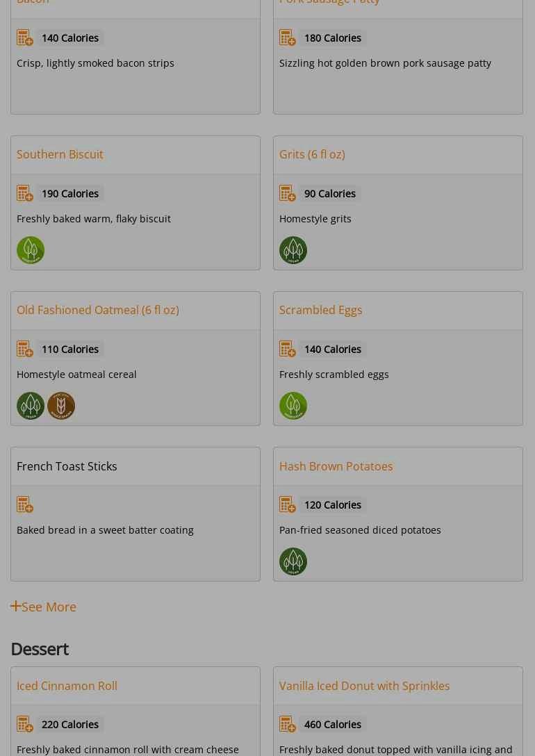The height and width of the screenshot is (756, 535).
Task: Open the Grits (6 fl oz) item link
Action: click(312, 154)
